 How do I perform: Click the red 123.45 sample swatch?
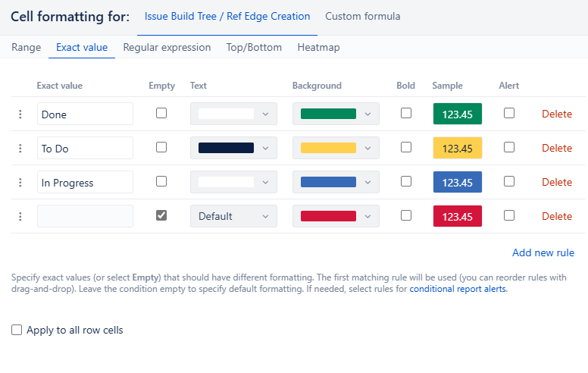click(x=458, y=216)
